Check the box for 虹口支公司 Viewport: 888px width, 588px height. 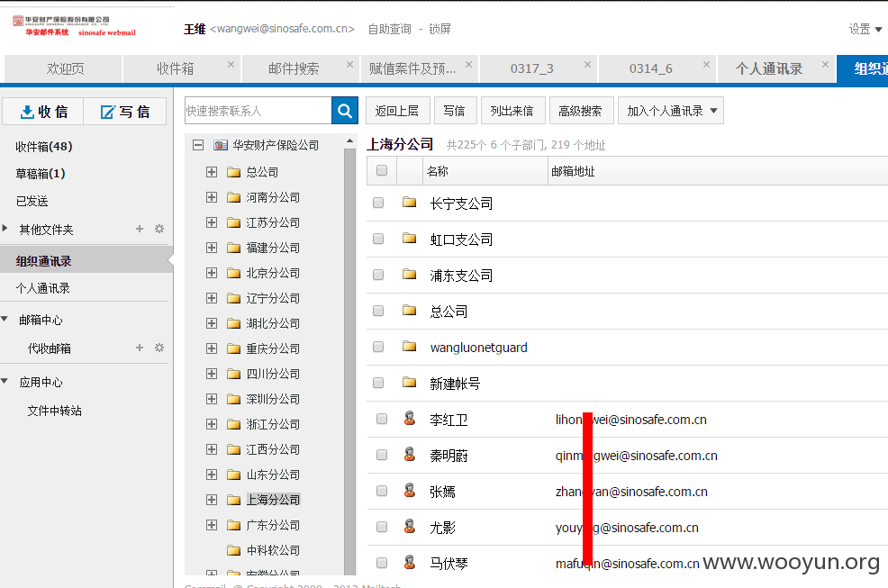click(378, 239)
